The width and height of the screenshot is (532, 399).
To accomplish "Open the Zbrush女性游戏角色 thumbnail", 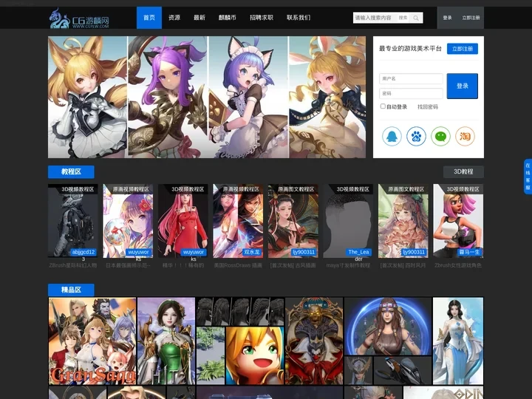I will (x=458, y=221).
